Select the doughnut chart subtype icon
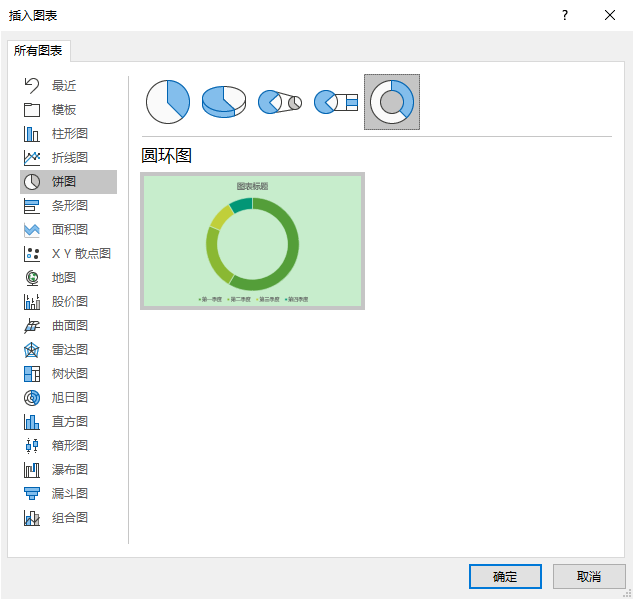The image size is (634, 600). (392, 102)
